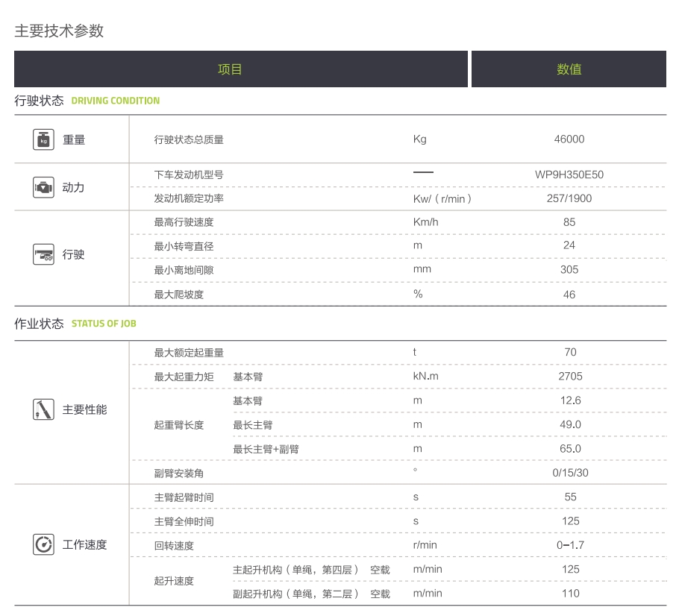Click the STATUS OF JOB label
The image size is (679, 616).
104,324
